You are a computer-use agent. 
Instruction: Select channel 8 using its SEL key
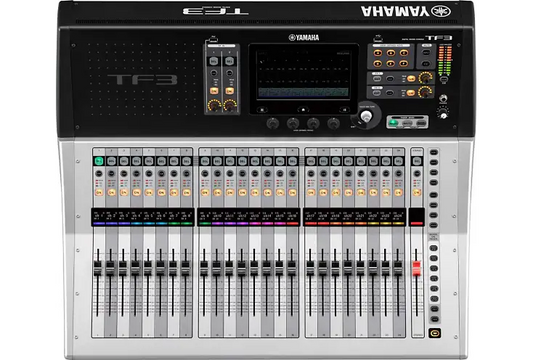186,161
